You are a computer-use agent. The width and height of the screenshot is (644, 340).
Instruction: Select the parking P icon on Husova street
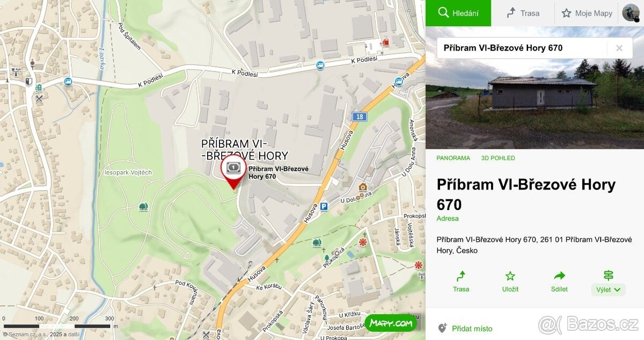(324, 206)
